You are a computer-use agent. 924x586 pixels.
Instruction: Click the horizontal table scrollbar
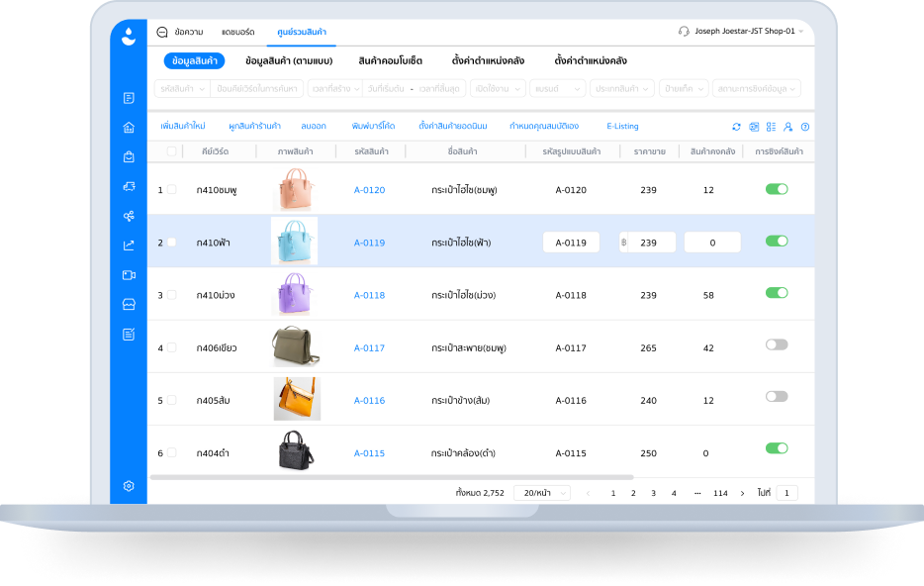(392, 477)
